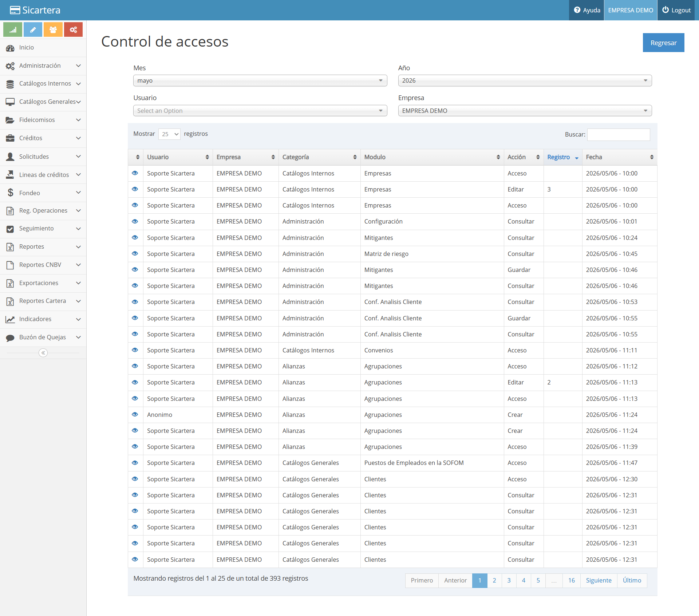The width and height of the screenshot is (699, 616).
Task: Click the Solicitudes person icon
Action: pos(10,157)
